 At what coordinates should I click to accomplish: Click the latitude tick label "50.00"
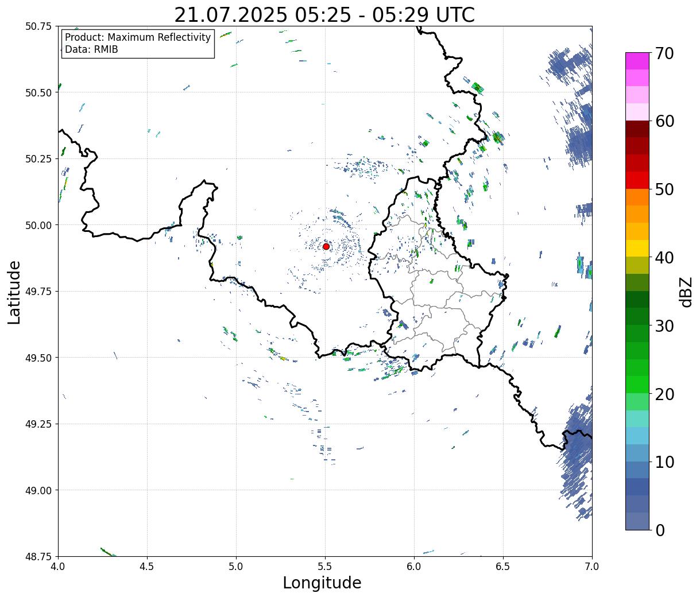tap(38, 225)
